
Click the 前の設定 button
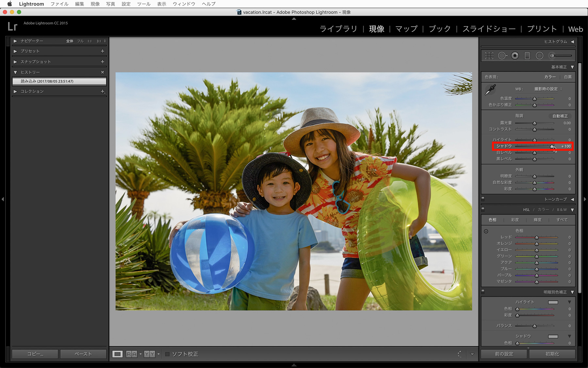click(x=504, y=354)
